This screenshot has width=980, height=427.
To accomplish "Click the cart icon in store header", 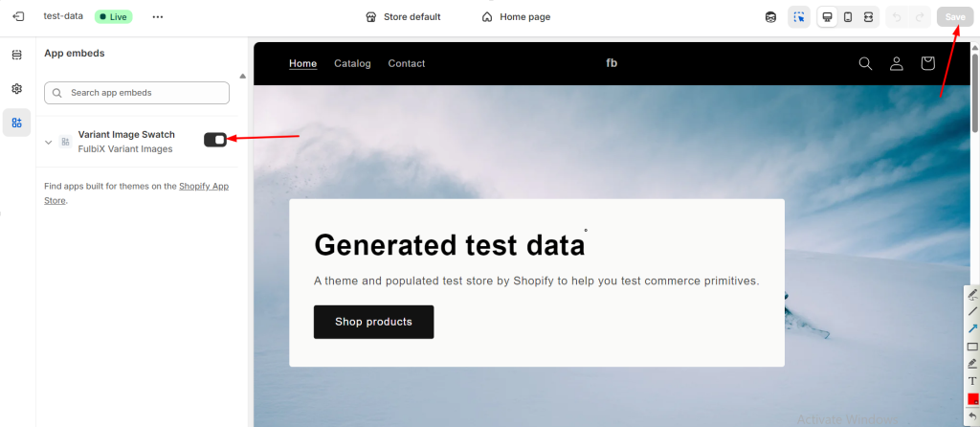I will 926,63.
